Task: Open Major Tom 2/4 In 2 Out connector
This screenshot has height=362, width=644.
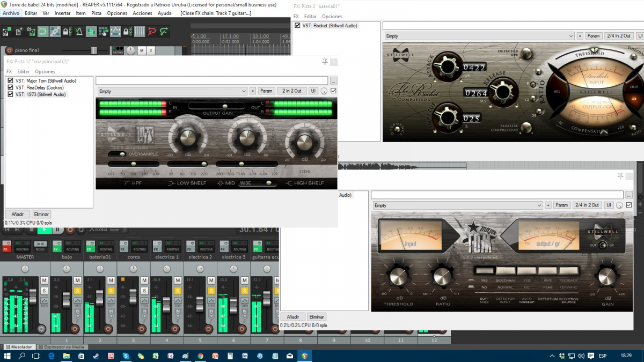Action: (x=587, y=205)
